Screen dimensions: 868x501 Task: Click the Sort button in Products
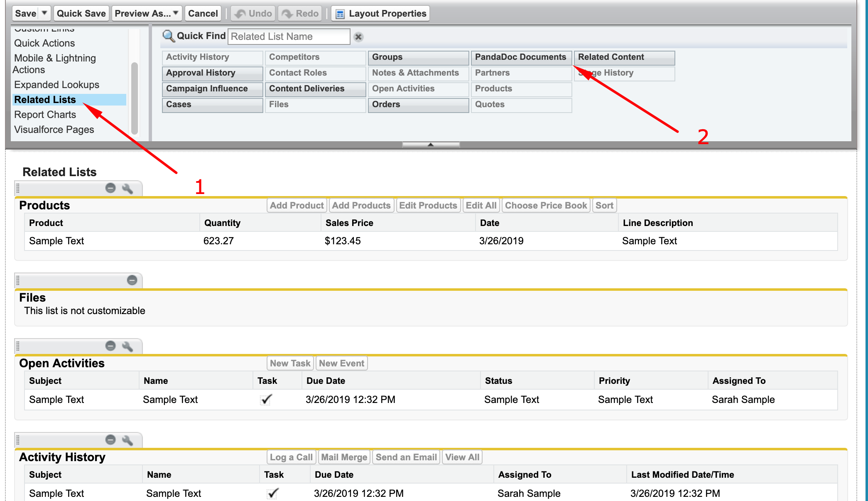[x=604, y=206]
